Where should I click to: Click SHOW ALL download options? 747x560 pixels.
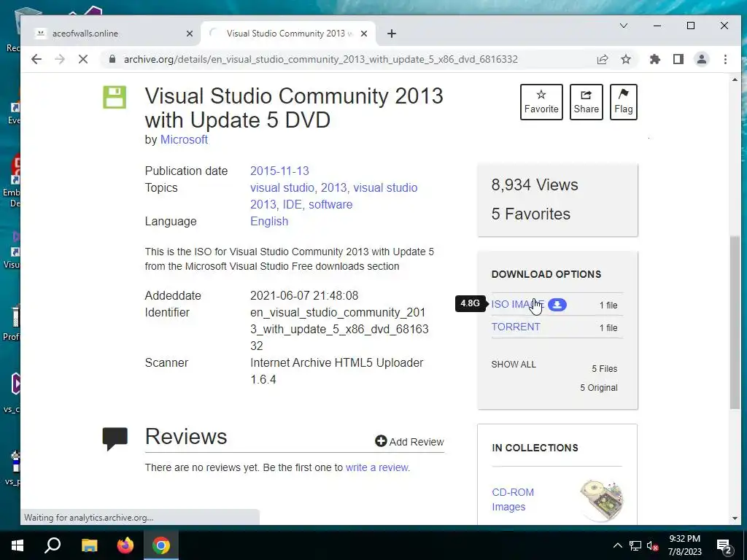(x=514, y=365)
